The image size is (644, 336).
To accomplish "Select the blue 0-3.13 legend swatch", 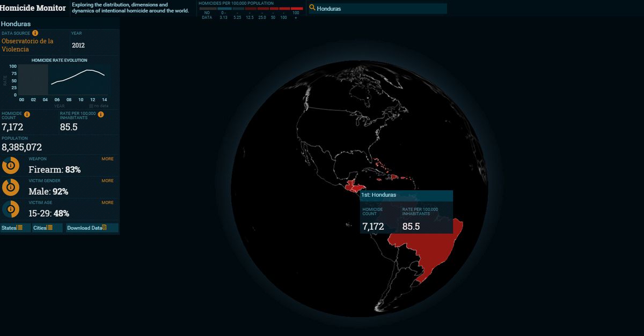I will pos(224,9).
